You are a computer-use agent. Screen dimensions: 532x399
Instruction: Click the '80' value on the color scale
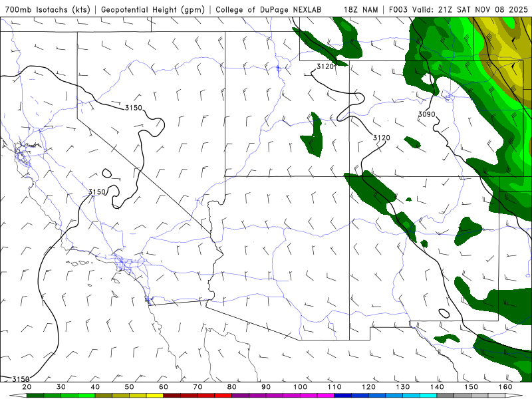pos(232,387)
